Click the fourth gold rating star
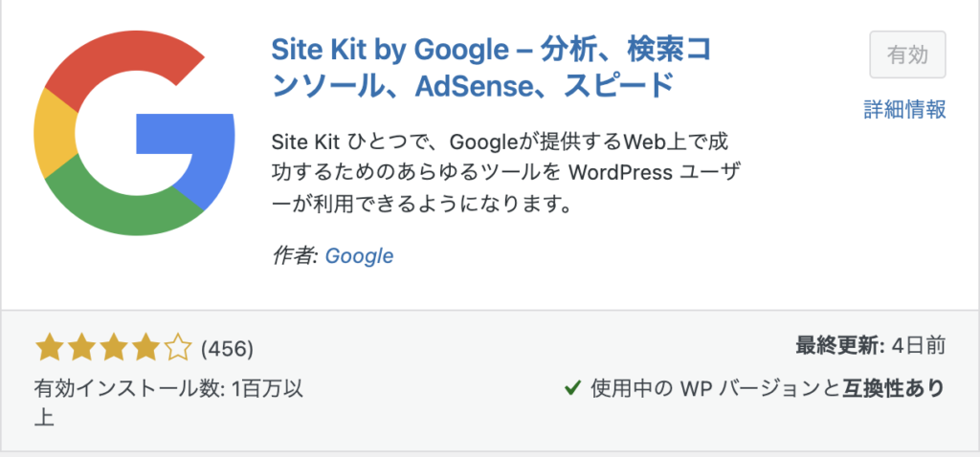 [145, 346]
